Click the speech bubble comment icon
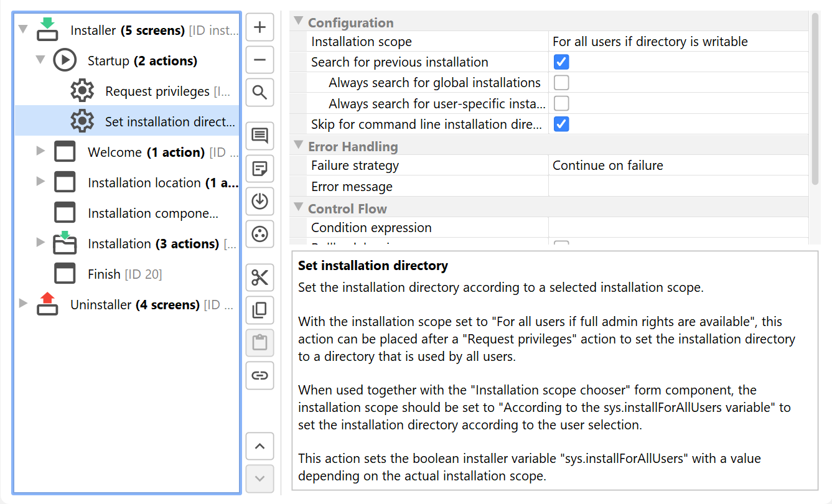832x504 pixels. [x=260, y=136]
